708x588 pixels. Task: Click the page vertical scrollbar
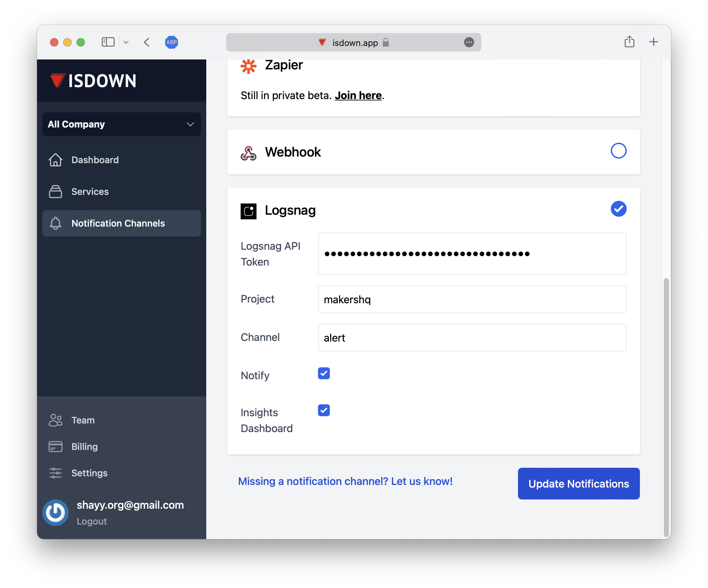(666, 408)
